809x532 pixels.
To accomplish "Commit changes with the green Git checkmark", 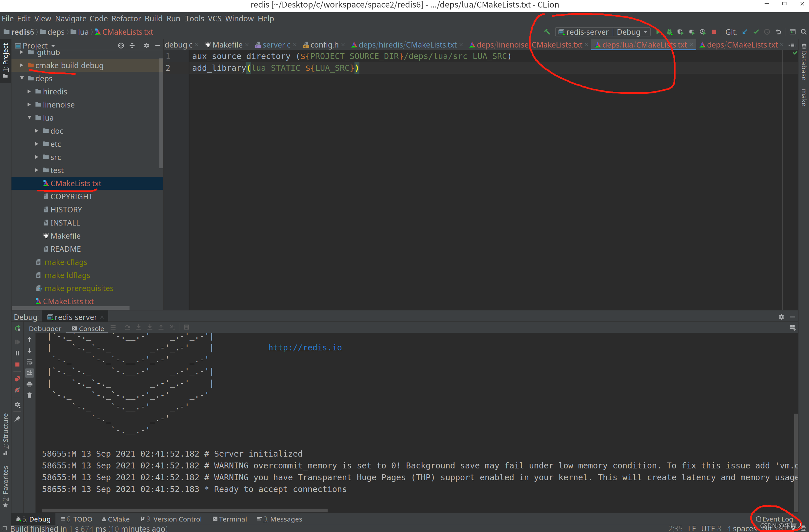I will coord(756,32).
